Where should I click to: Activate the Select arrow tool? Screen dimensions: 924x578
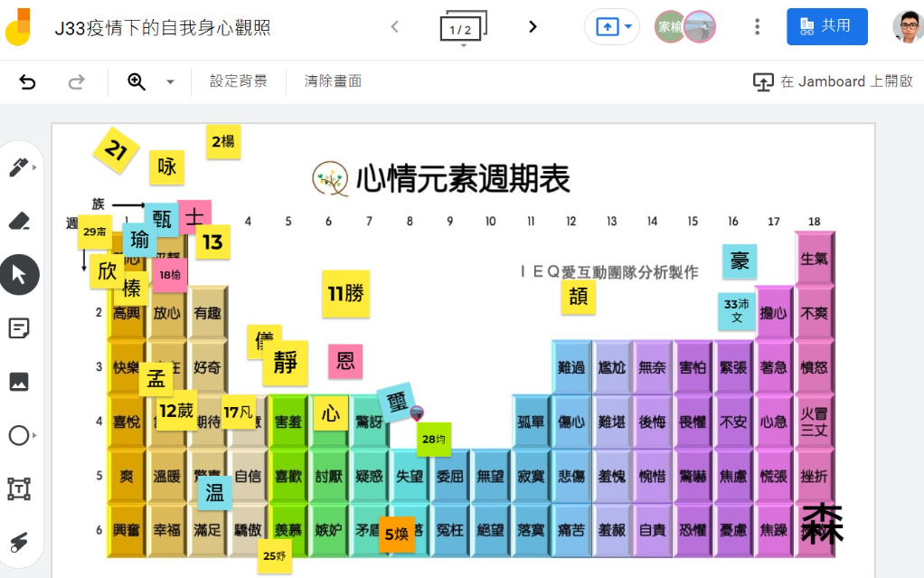[19, 275]
